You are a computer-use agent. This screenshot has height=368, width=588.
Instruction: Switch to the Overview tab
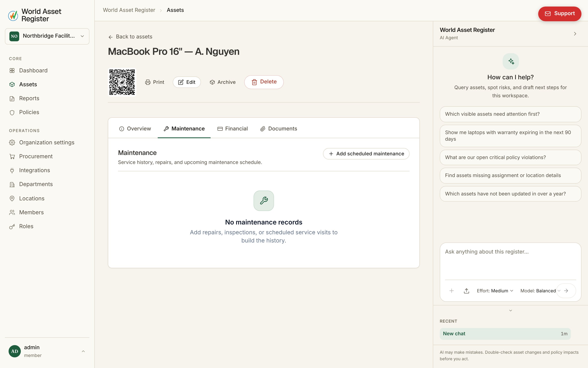(135, 129)
